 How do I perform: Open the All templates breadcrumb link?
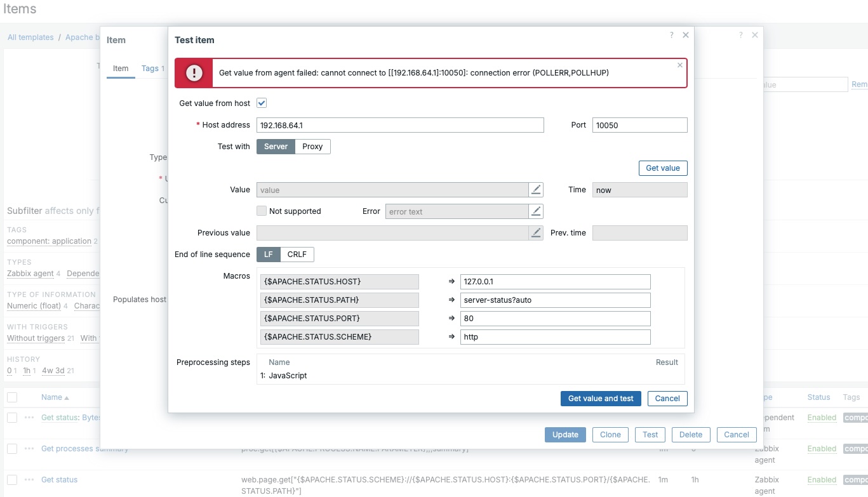point(30,37)
